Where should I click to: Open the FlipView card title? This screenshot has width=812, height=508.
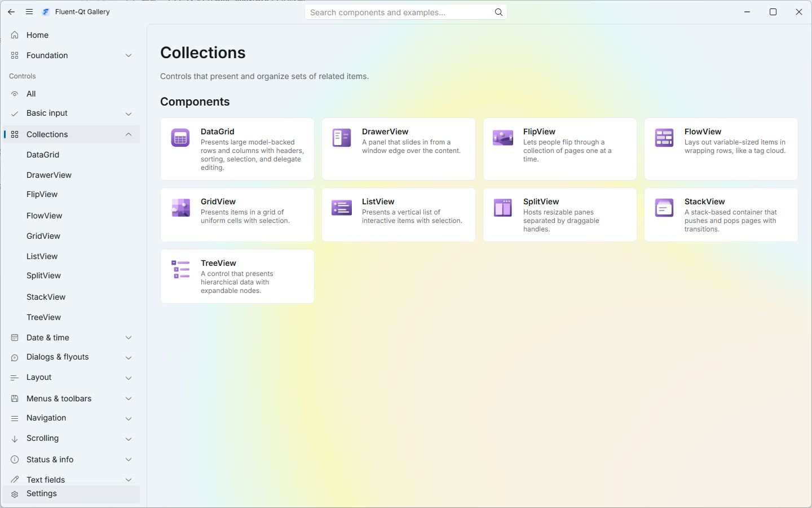539,132
